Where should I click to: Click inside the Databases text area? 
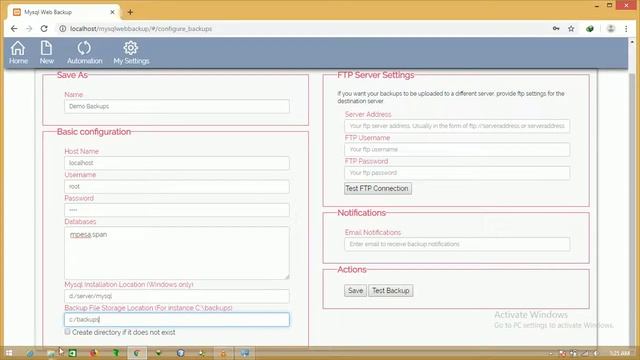pyautogui.click(x=177, y=253)
